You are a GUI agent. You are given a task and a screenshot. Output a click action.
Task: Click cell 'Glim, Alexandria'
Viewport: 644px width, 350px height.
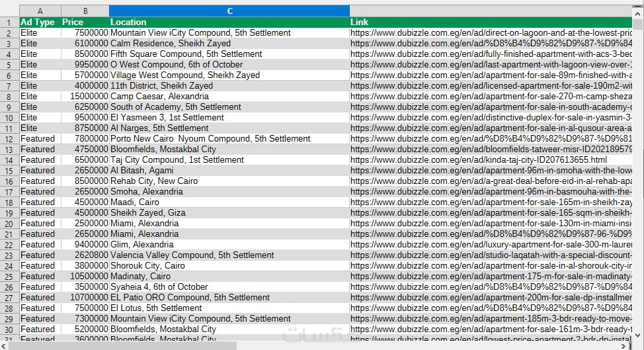(229, 244)
